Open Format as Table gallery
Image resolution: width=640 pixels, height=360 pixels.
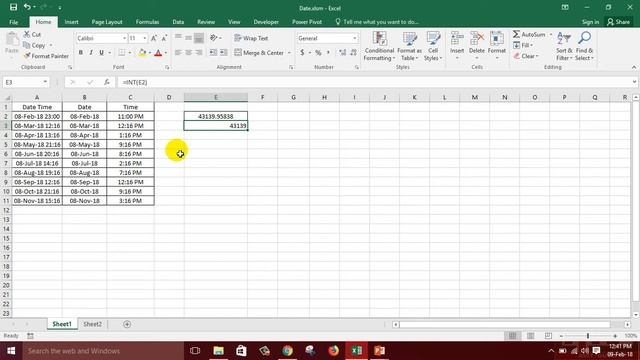(409, 46)
